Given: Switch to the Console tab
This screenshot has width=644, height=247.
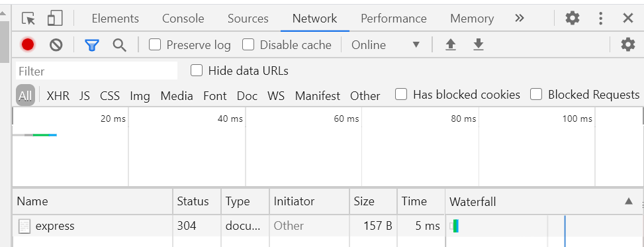Looking at the screenshot, I should 183,19.
